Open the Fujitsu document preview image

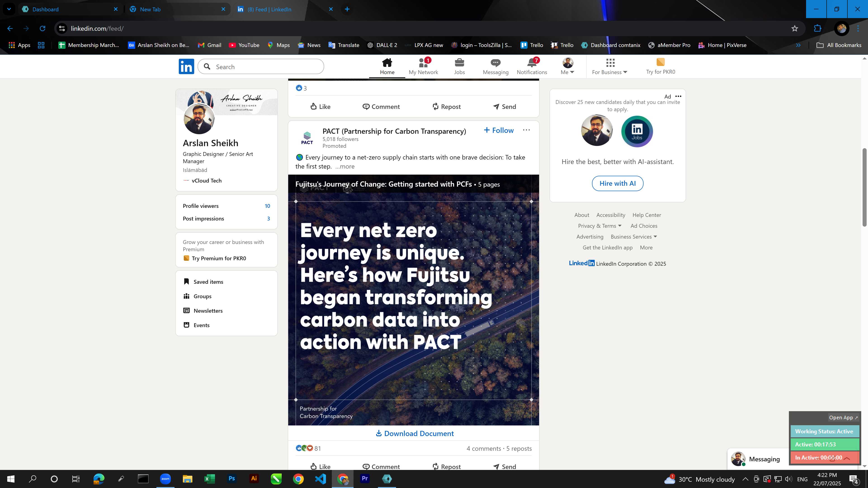[x=413, y=300]
